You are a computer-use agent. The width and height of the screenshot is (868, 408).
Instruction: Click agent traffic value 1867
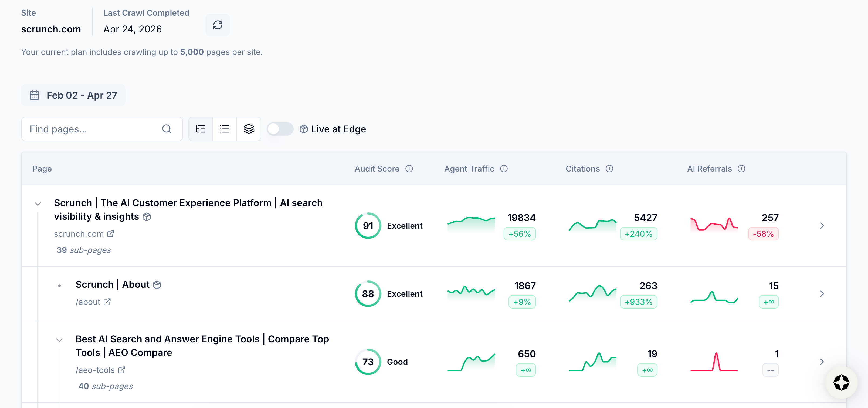(x=525, y=286)
